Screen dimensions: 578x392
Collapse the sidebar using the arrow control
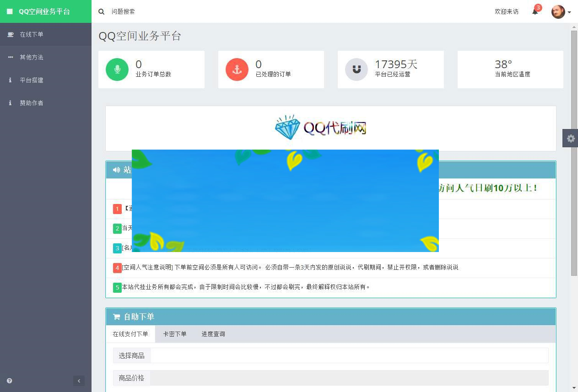pyautogui.click(x=79, y=381)
